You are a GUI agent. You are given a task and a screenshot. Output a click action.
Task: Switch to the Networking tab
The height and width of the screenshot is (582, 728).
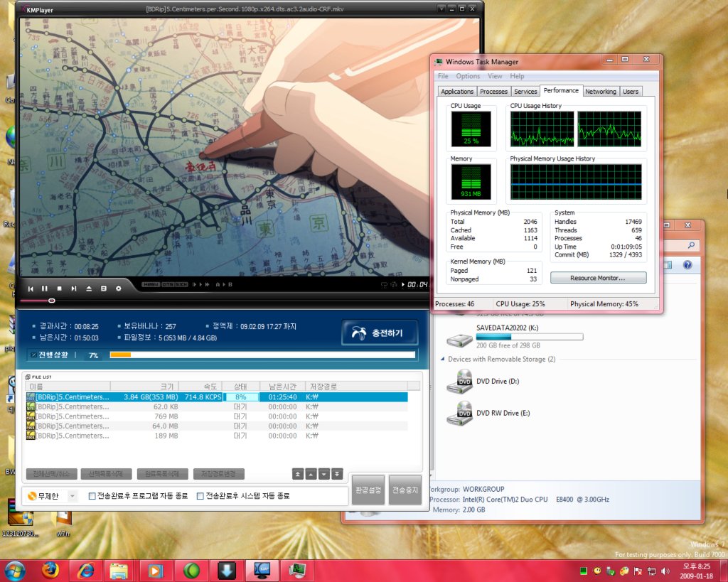pos(600,92)
